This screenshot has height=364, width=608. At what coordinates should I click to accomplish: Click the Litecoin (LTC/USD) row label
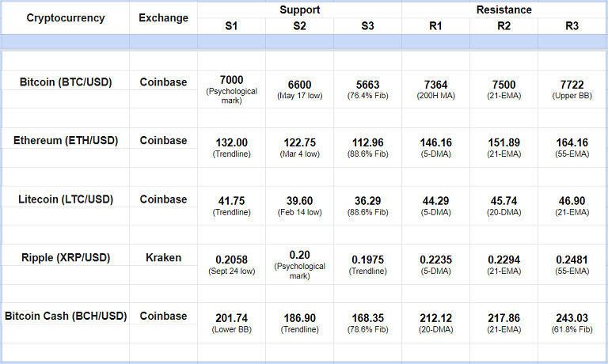coord(65,199)
